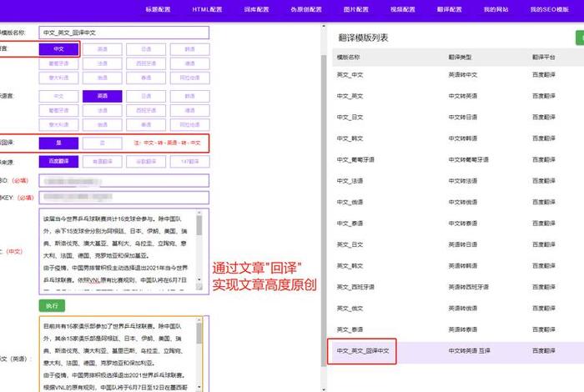Select the 英文_俄文 template row
The width and height of the screenshot is (584, 392).
tap(458, 309)
